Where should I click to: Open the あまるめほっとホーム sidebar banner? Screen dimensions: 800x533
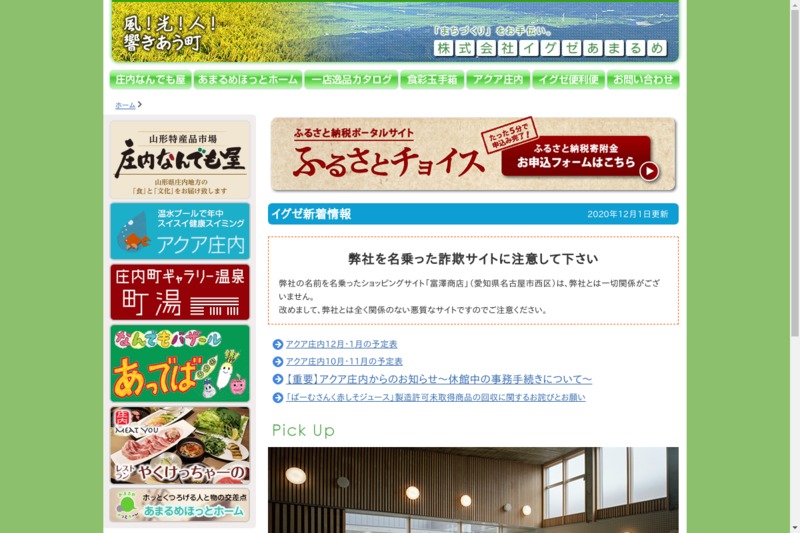click(x=180, y=505)
